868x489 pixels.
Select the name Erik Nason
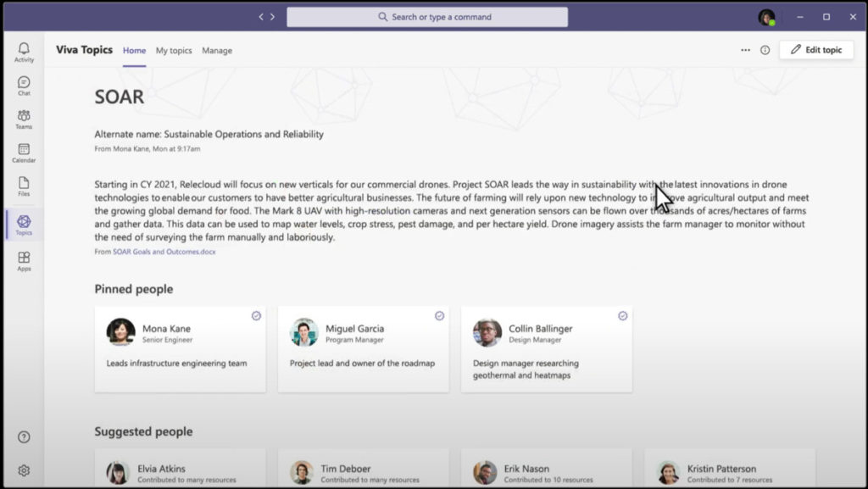[526, 469]
